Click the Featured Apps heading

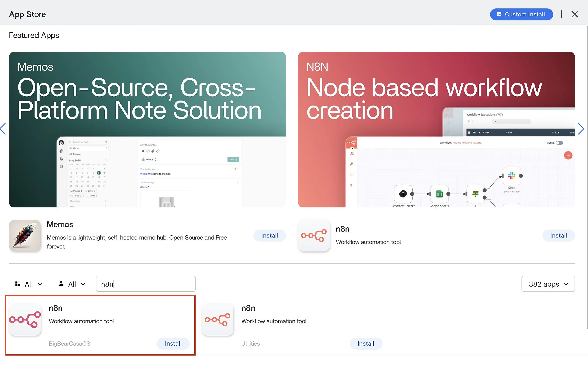point(34,35)
